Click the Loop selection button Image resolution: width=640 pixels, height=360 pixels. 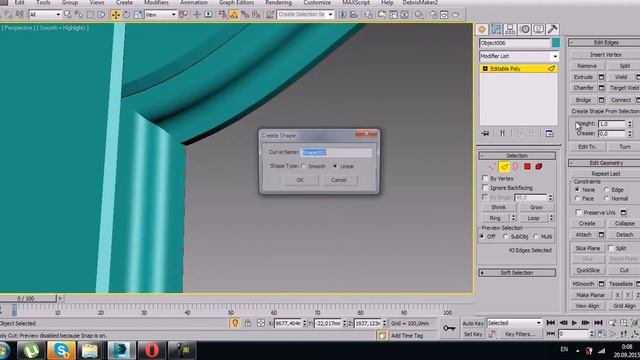(533, 218)
